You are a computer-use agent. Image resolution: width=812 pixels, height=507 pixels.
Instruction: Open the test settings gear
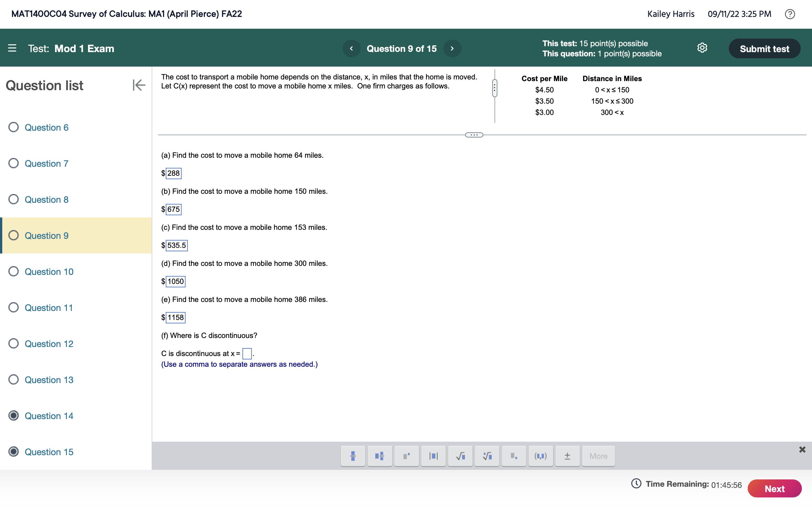pos(702,48)
